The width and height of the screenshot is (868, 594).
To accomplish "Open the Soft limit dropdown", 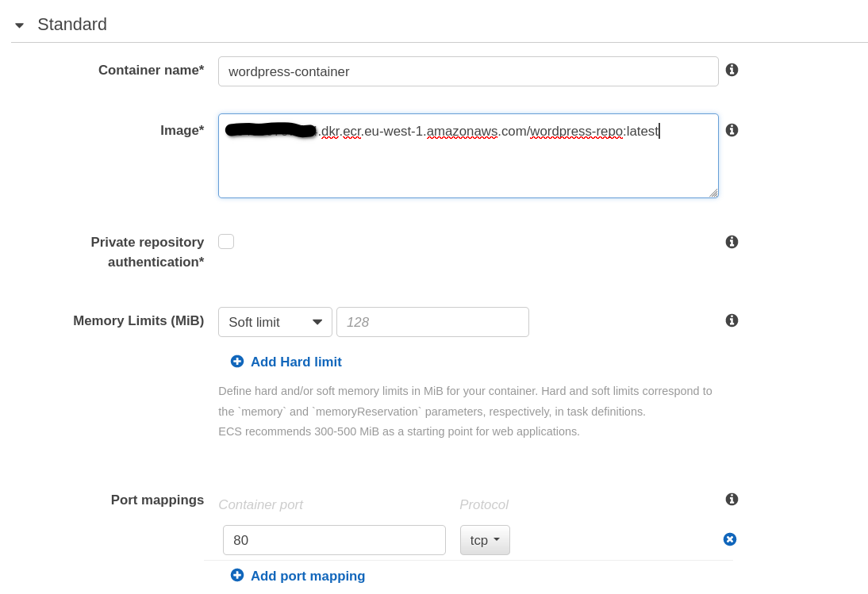I will [x=275, y=322].
